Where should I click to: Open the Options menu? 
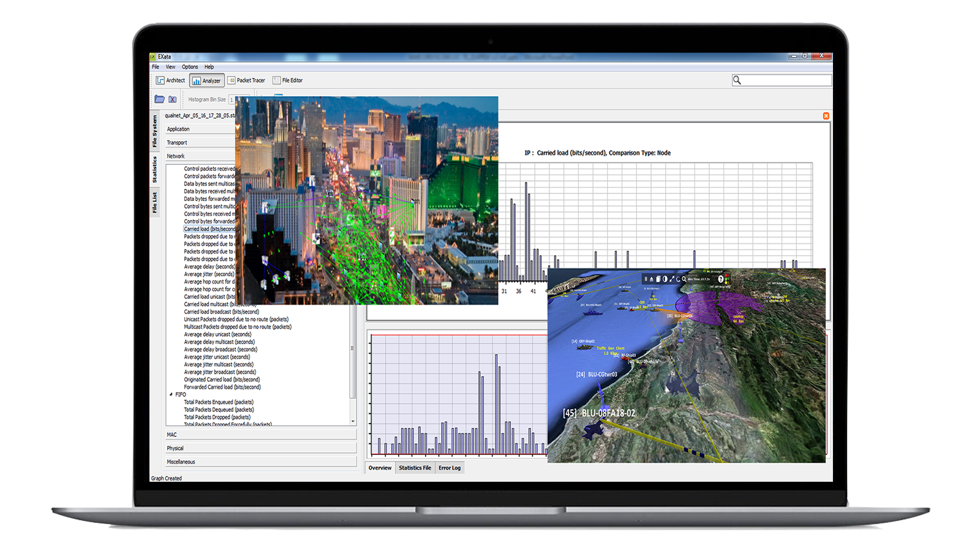click(189, 67)
